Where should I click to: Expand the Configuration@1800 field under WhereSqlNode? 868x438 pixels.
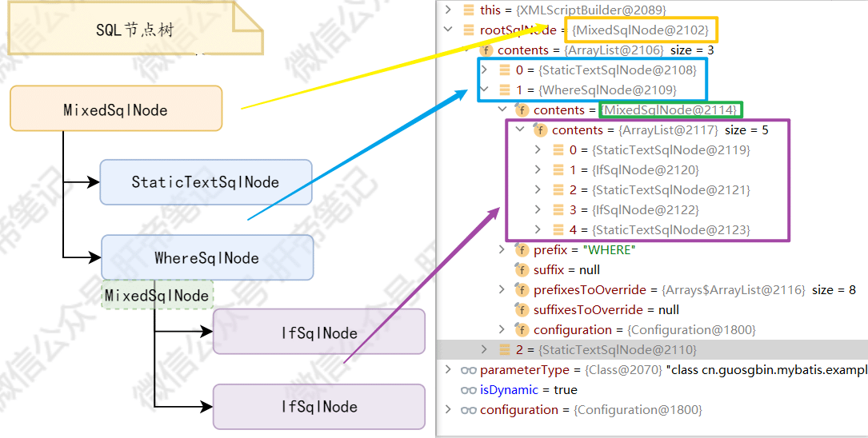(x=502, y=330)
